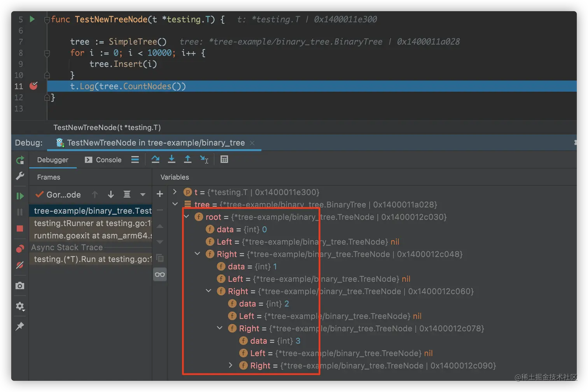This screenshot has width=588, height=392.
Task: Click the move watch down arrow
Action: (160, 242)
